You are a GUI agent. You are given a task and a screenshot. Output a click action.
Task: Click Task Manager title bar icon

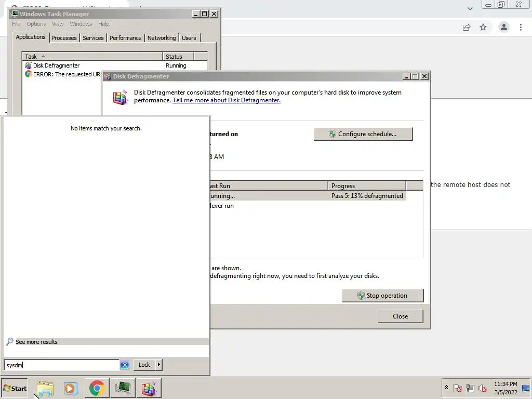14,14
